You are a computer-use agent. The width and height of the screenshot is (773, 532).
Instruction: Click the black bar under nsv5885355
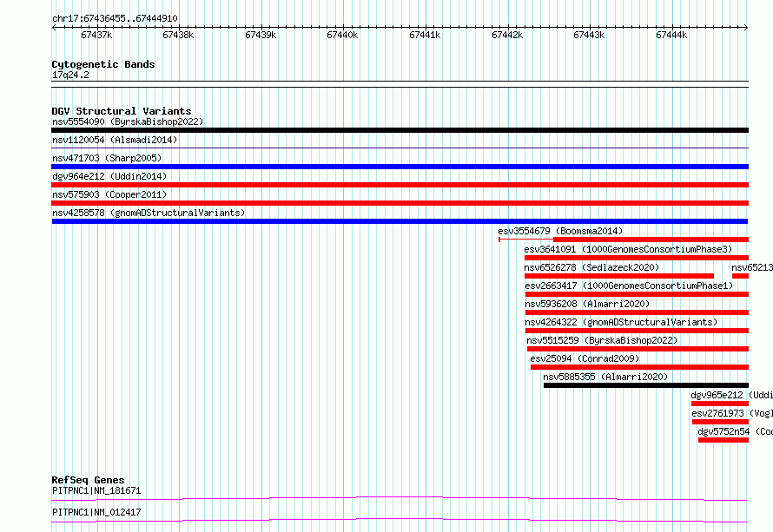646,385
